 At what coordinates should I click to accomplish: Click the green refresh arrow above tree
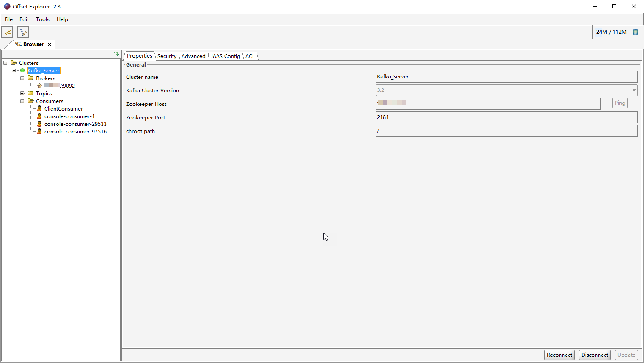click(117, 54)
